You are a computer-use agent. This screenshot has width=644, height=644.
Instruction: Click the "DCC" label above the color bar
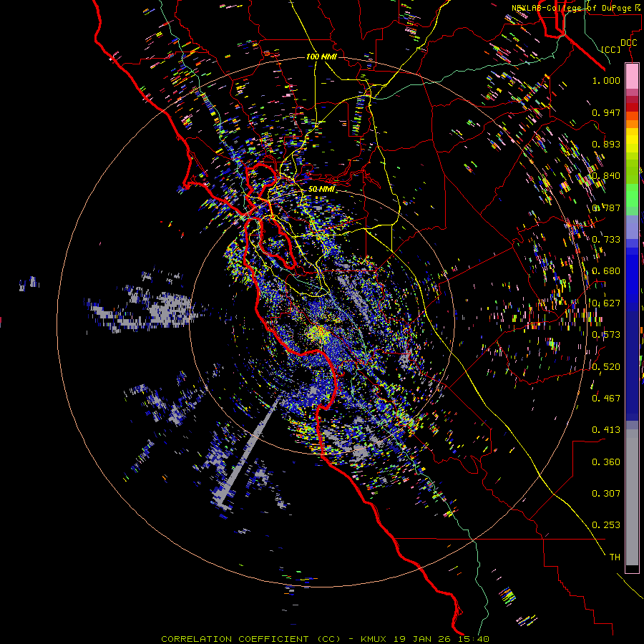(628, 43)
